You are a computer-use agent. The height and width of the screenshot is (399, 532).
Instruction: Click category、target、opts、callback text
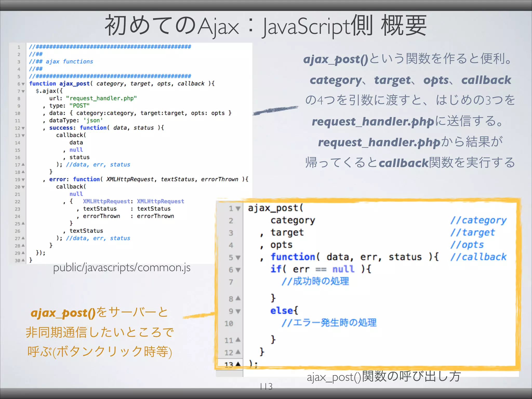(410, 80)
